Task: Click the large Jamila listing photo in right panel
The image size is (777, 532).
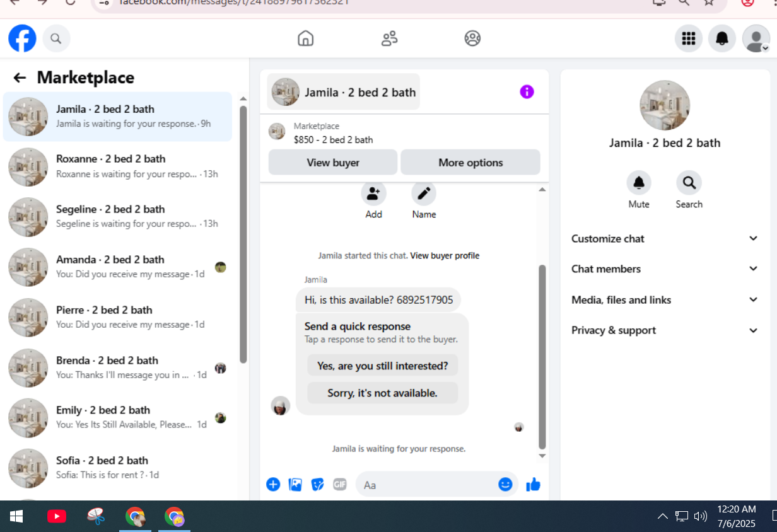Action: click(x=665, y=105)
